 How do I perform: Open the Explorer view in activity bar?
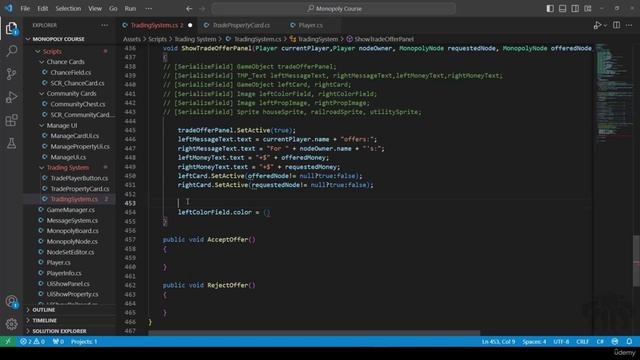[x=11, y=28]
